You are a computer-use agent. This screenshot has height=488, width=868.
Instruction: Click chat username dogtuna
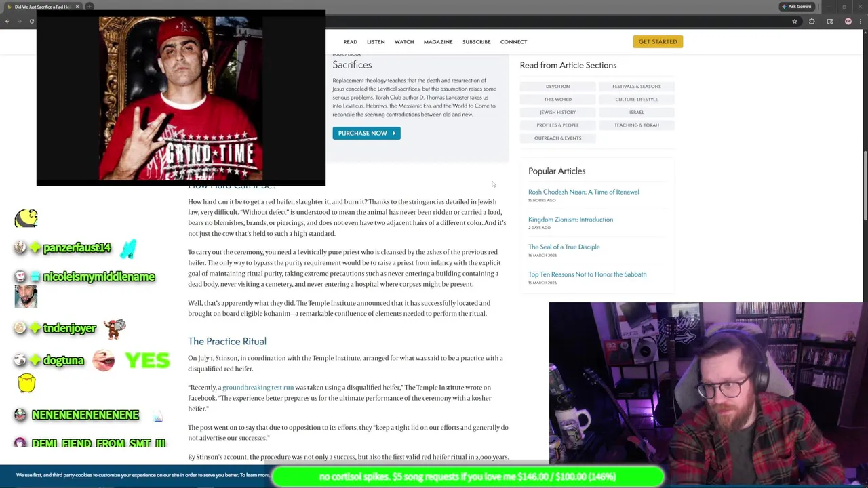click(x=63, y=361)
